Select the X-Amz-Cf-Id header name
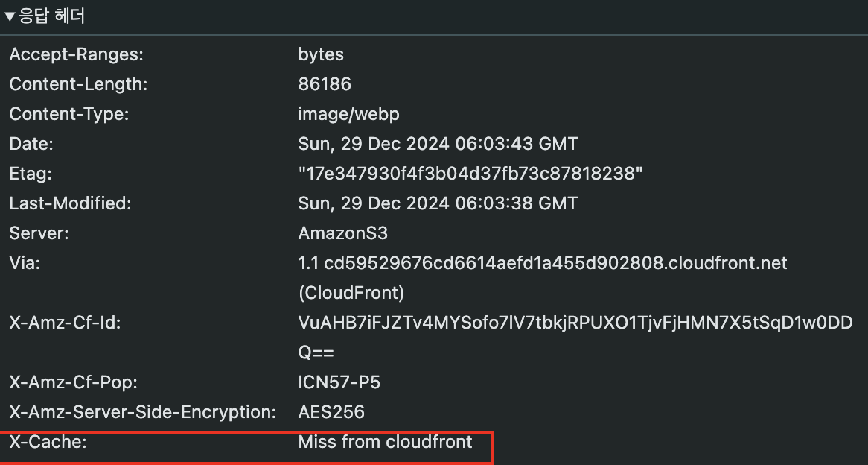The height and width of the screenshot is (465, 868). [x=65, y=323]
